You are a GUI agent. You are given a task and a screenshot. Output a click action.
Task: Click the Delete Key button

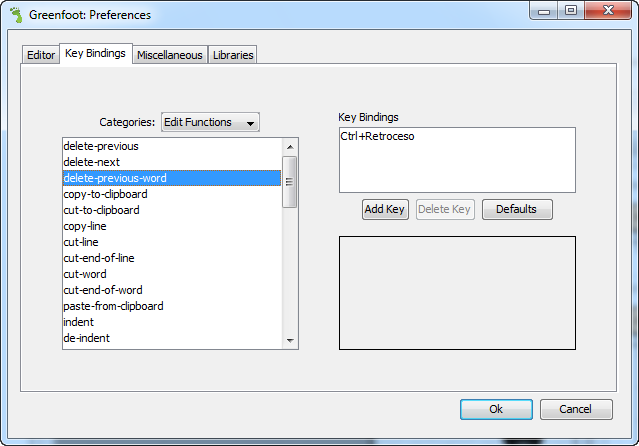[x=445, y=209]
